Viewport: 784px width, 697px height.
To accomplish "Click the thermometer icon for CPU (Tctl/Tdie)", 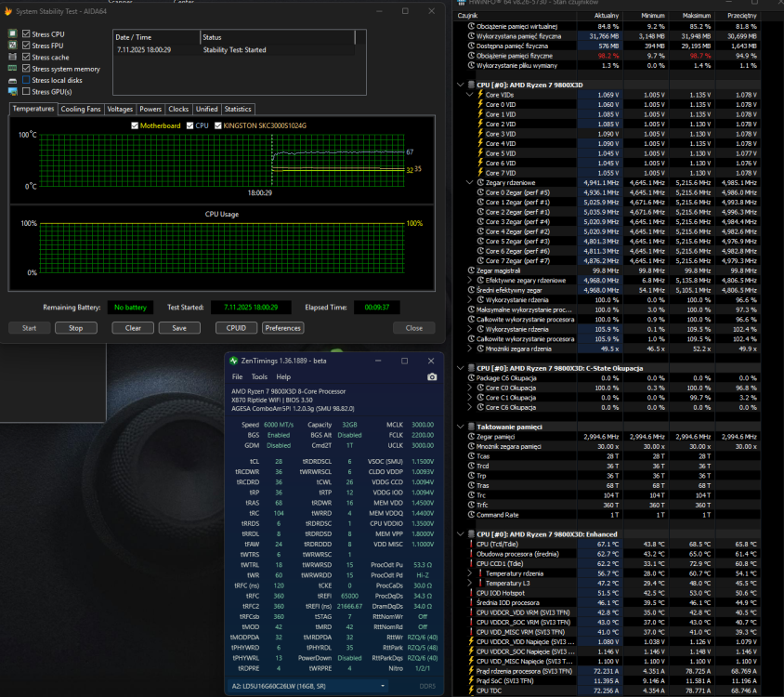I will (x=470, y=545).
